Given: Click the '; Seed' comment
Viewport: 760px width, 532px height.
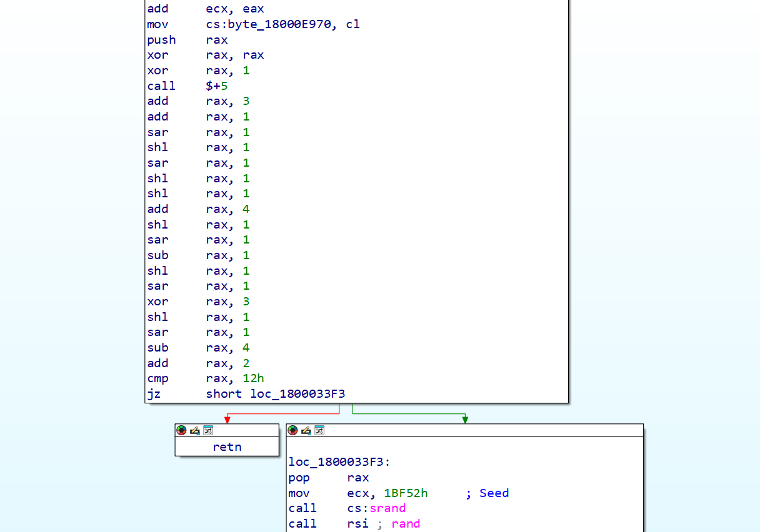Looking at the screenshot, I should coord(487,493).
